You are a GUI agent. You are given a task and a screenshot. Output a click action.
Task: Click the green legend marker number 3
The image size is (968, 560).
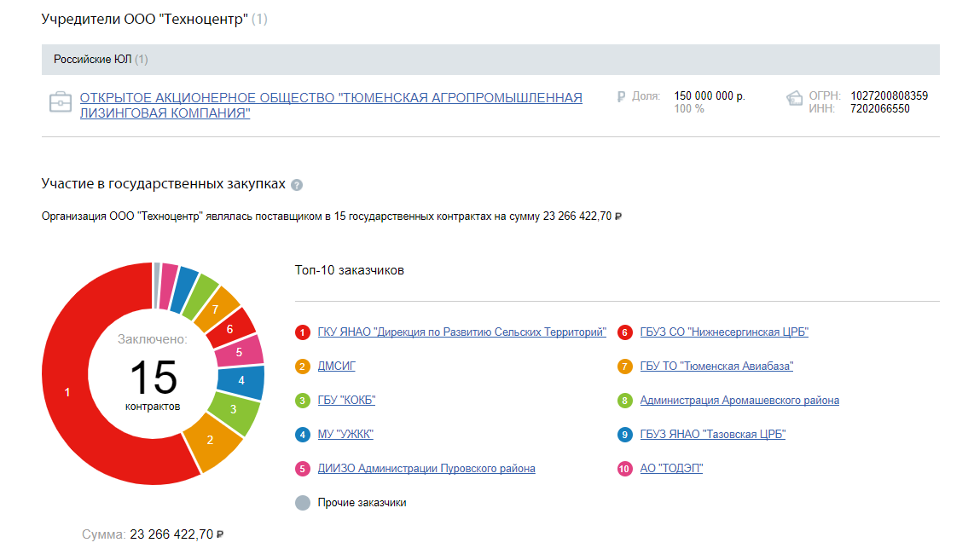click(303, 401)
